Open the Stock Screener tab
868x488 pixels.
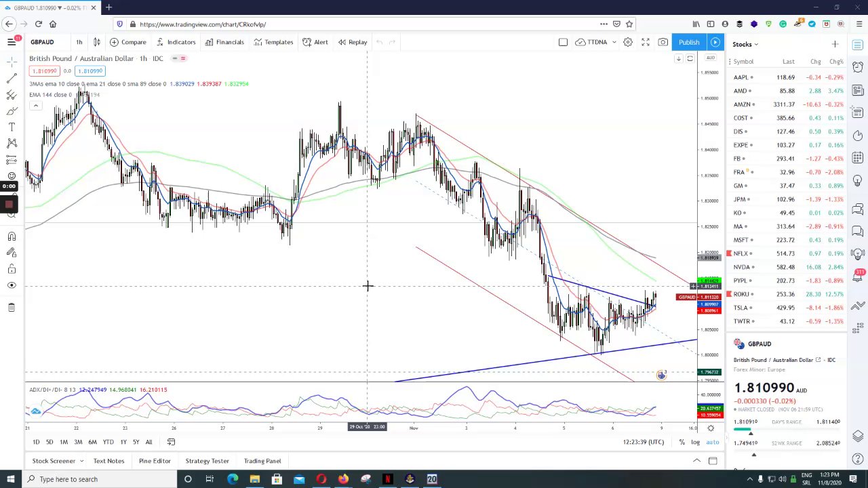click(54, 461)
